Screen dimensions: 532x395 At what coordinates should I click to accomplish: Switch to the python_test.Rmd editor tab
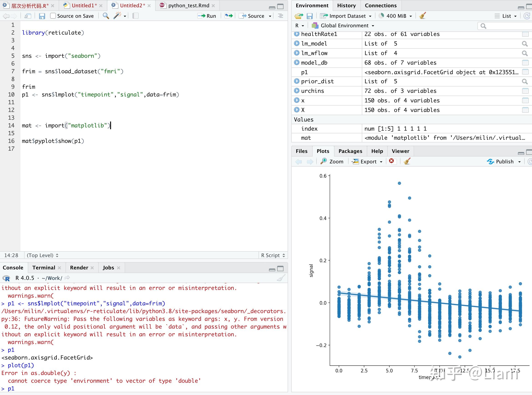coord(188,5)
